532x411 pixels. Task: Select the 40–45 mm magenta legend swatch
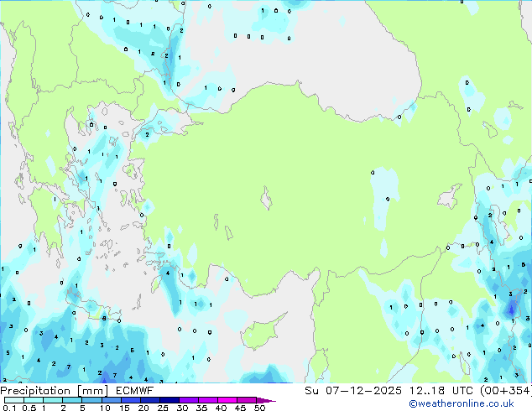point(227,400)
